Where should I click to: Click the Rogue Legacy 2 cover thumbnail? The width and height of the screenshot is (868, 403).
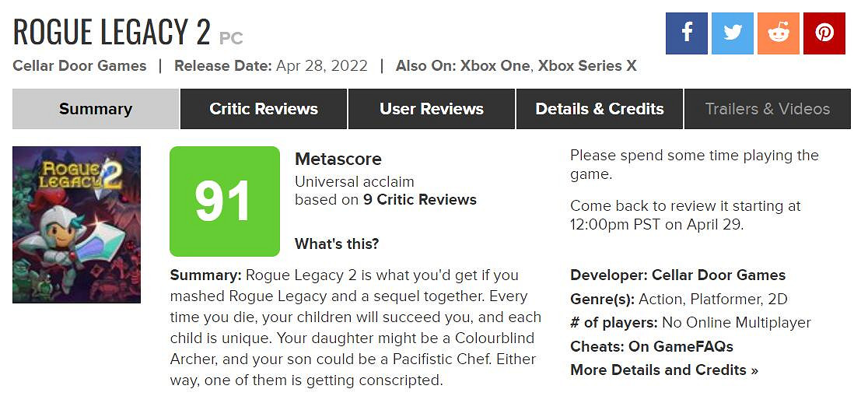76,225
